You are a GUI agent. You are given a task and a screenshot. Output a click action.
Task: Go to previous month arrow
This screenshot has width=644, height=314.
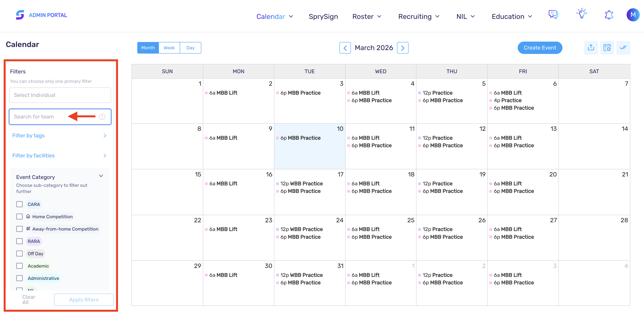click(345, 48)
